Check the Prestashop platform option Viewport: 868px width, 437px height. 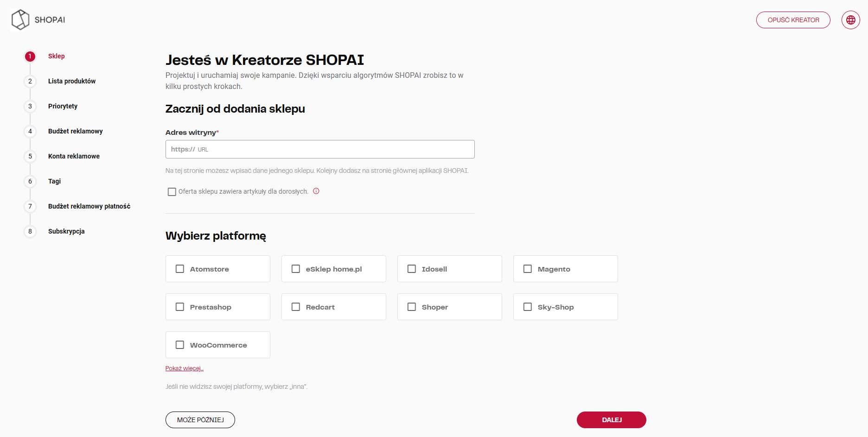click(x=180, y=307)
